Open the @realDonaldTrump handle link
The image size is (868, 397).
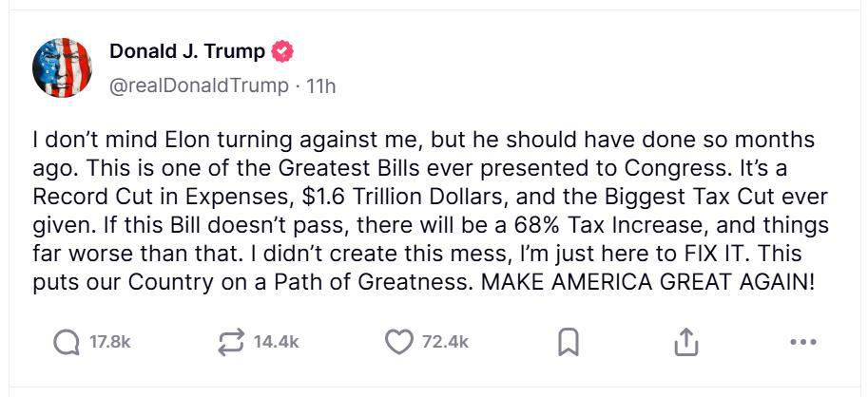tap(199, 85)
